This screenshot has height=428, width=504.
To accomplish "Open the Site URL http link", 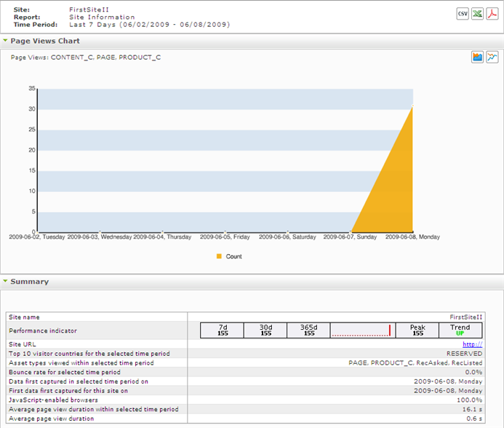I will [x=472, y=344].
